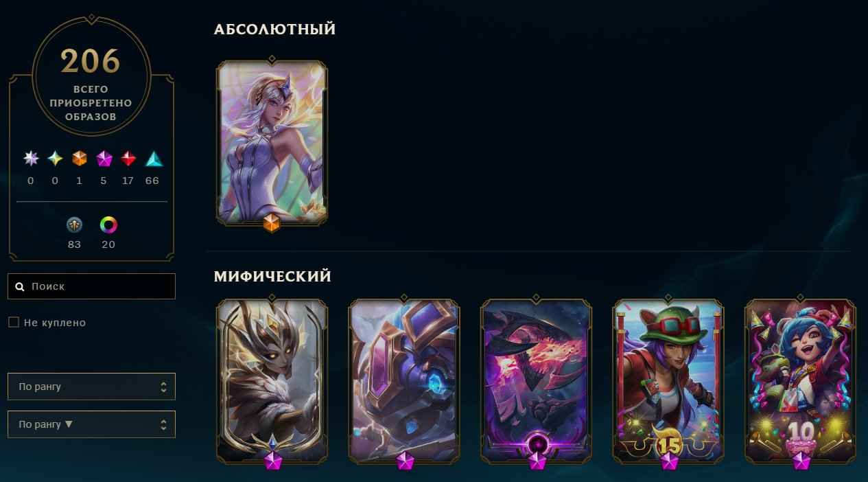Image resolution: width=868 pixels, height=482 pixels.
Task: Open the first "По рангу" dropdown
Action: [x=91, y=387]
